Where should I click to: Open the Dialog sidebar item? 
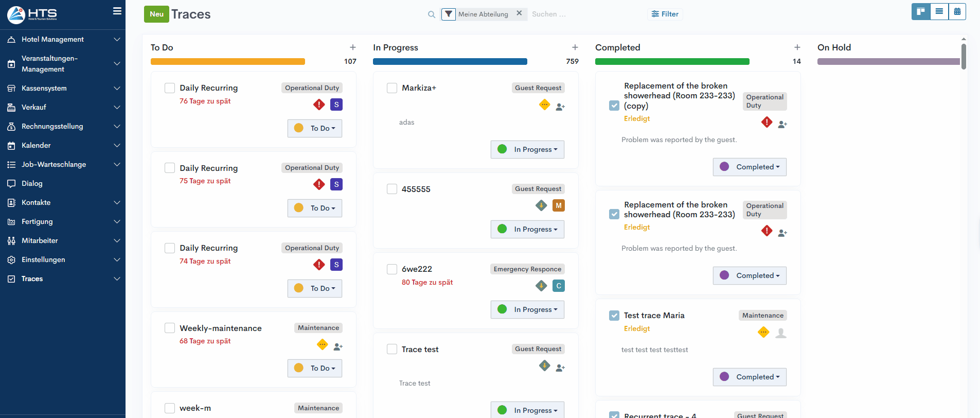pyautogui.click(x=32, y=183)
